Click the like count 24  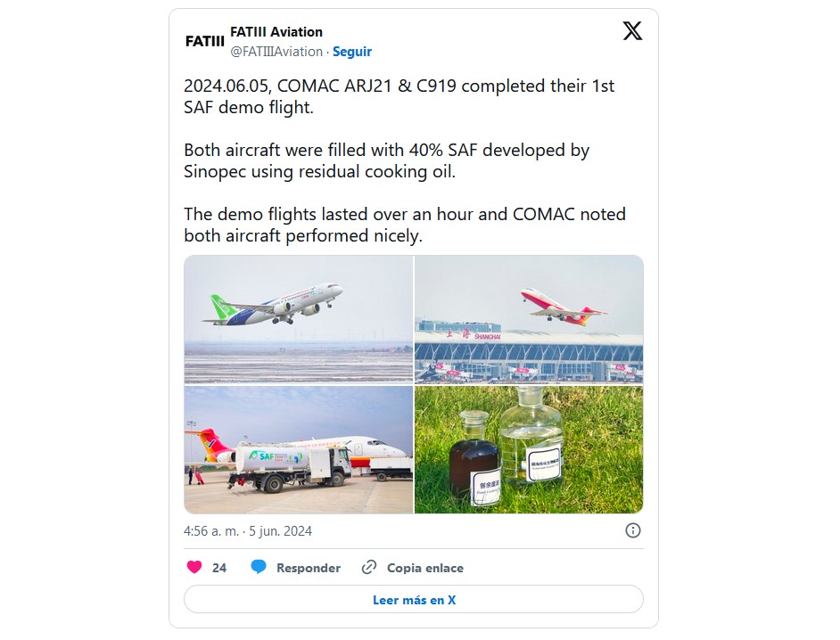(x=219, y=568)
